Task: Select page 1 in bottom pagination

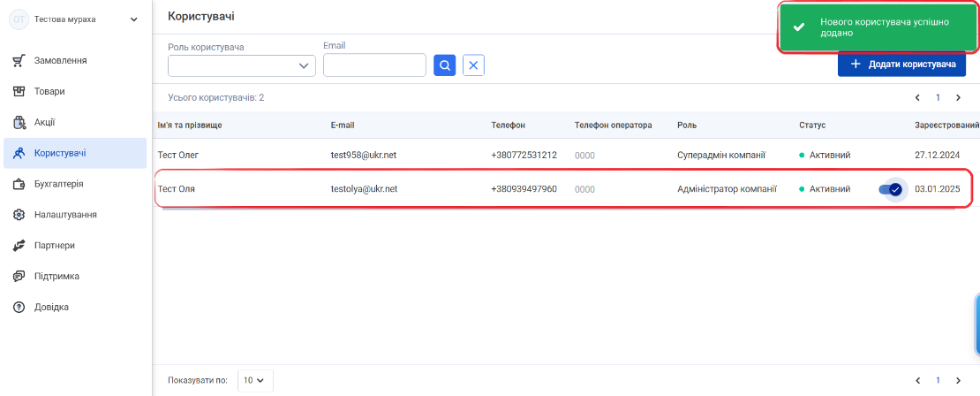Action: click(938, 380)
